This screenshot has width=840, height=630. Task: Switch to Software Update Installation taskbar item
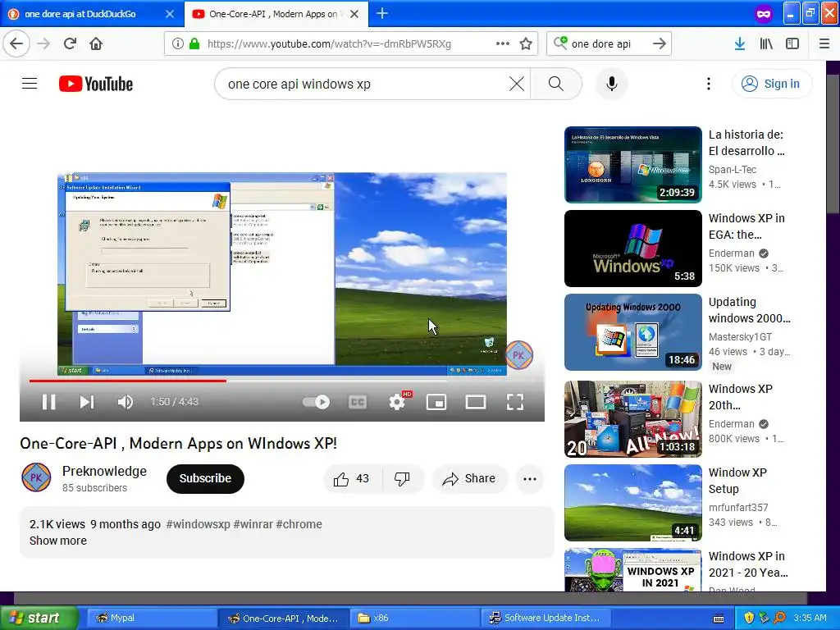point(546,618)
